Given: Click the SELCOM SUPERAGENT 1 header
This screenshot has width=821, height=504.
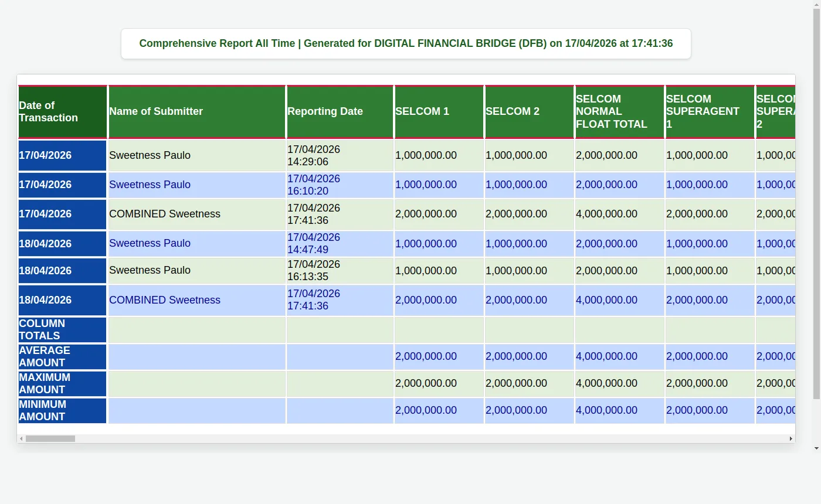Looking at the screenshot, I should pos(710,111).
